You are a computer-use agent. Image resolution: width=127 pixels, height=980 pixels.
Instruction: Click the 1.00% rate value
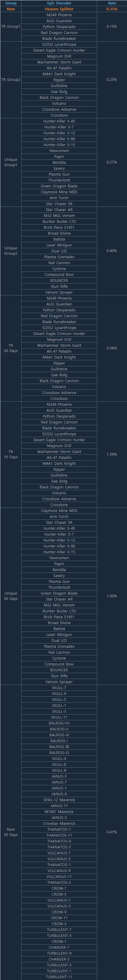coord(112,596)
